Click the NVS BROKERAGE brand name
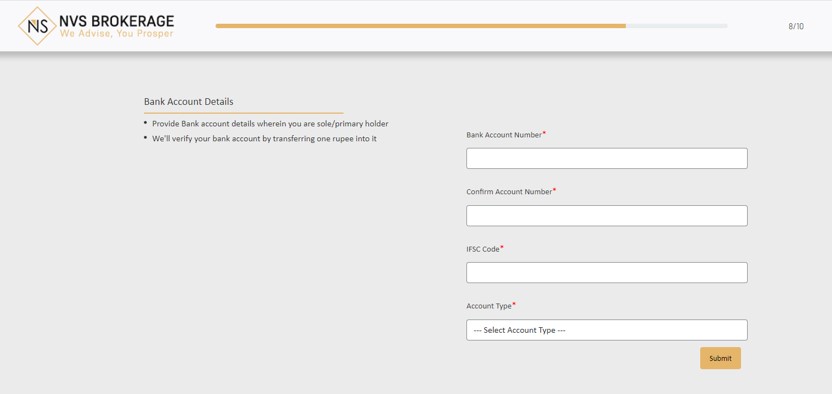The height and width of the screenshot is (394, 832). click(x=117, y=21)
